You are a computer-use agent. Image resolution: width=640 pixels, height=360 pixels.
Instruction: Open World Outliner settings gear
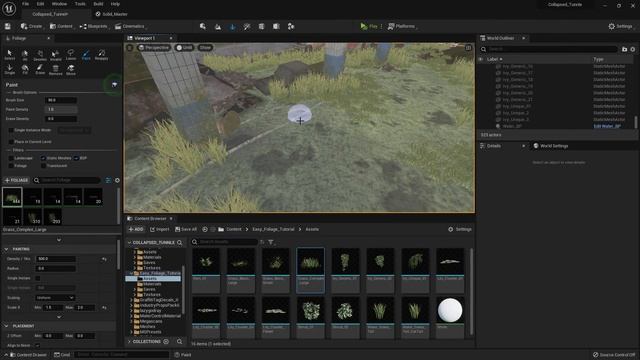point(633,49)
